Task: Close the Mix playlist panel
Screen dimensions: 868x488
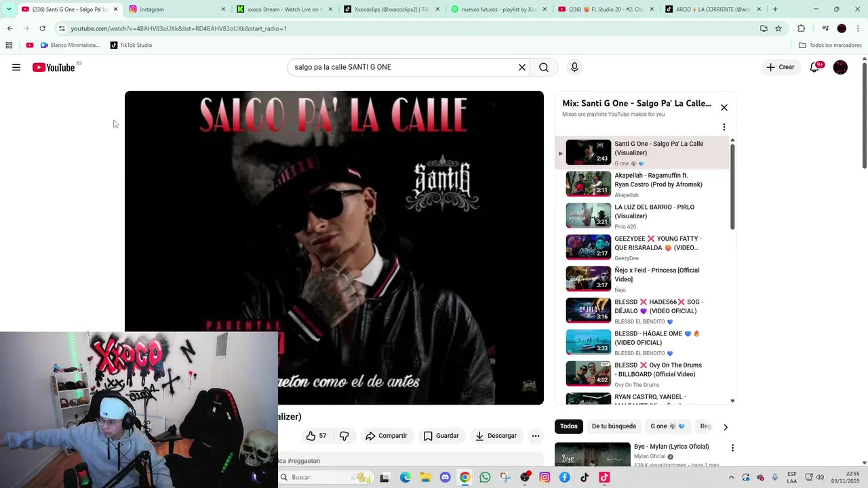Action: (724, 108)
